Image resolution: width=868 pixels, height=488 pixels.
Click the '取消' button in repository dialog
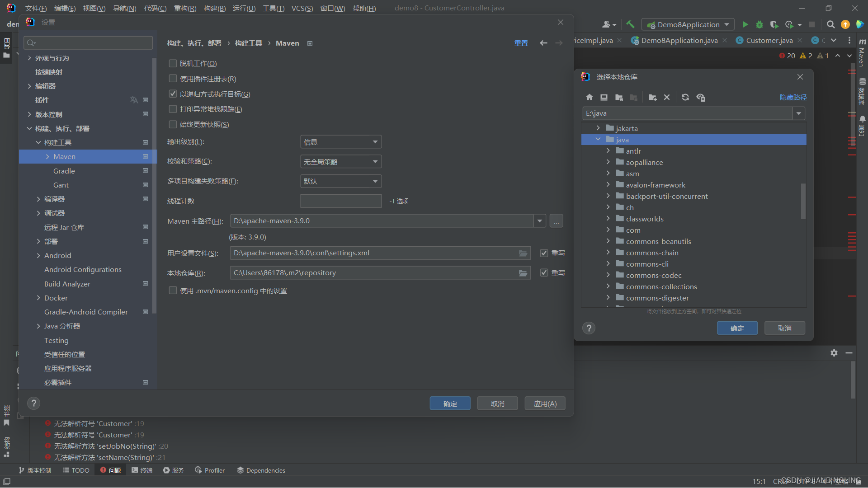pyautogui.click(x=784, y=328)
